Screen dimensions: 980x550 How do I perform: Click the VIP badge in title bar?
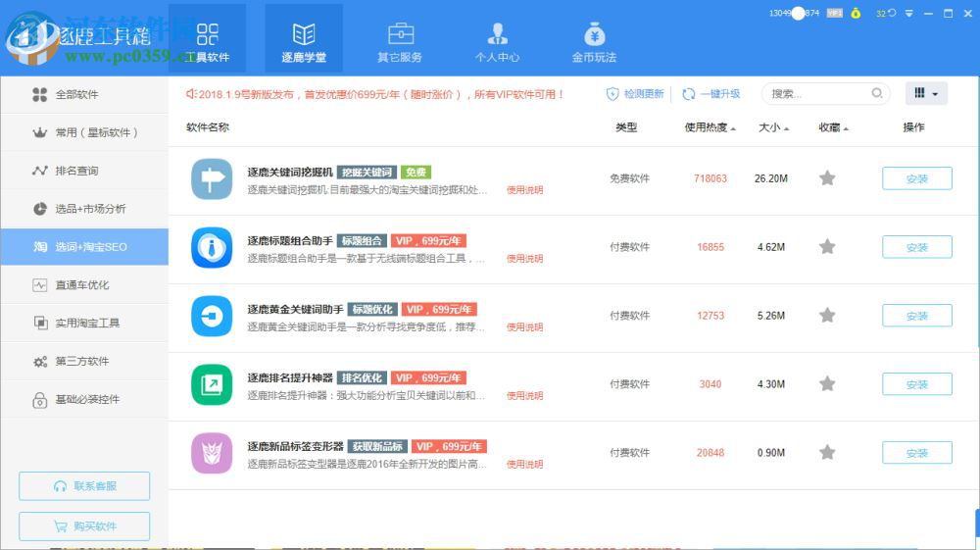pos(834,13)
